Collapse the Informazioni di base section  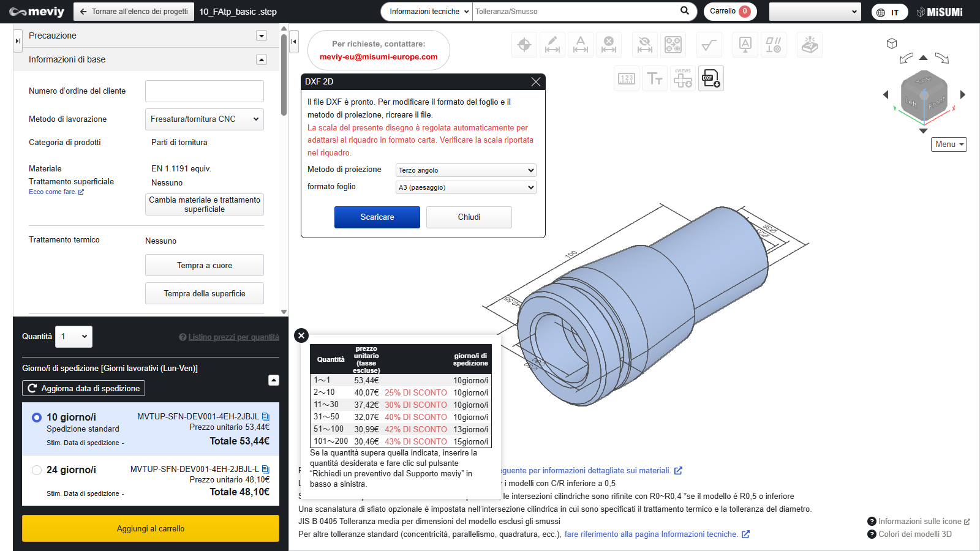pyautogui.click(x=262, y=59)
